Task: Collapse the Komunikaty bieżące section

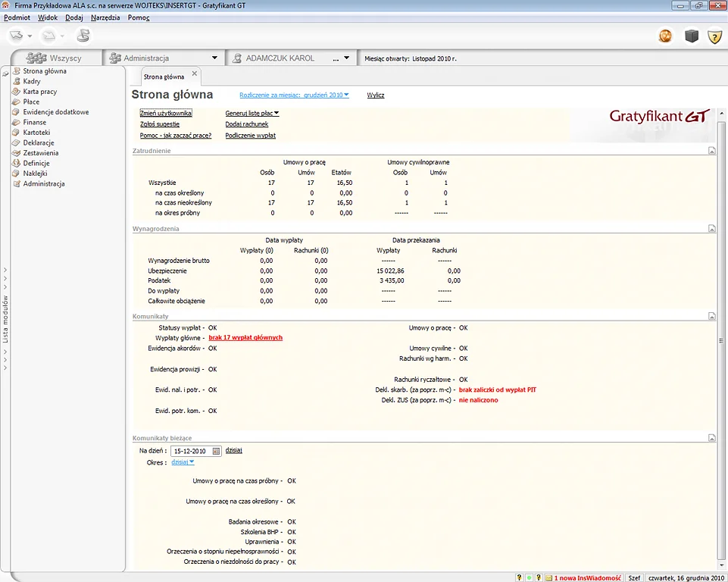Action: coord(711,438)
